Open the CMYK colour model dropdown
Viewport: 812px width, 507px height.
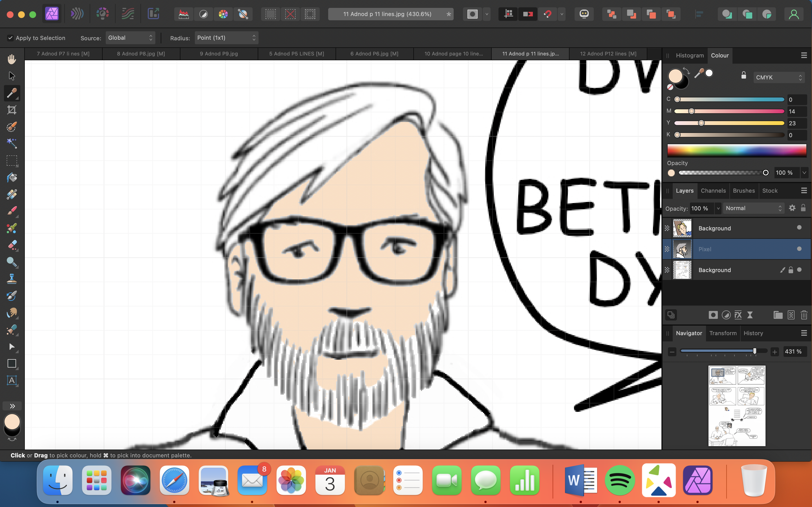point(778,77)
